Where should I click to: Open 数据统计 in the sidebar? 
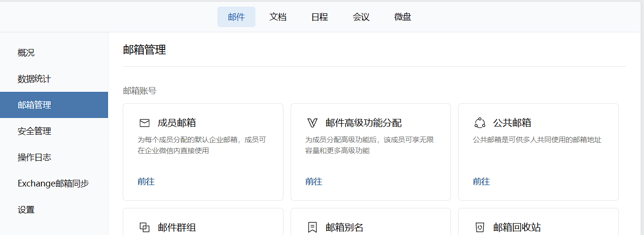pos(54,79)
